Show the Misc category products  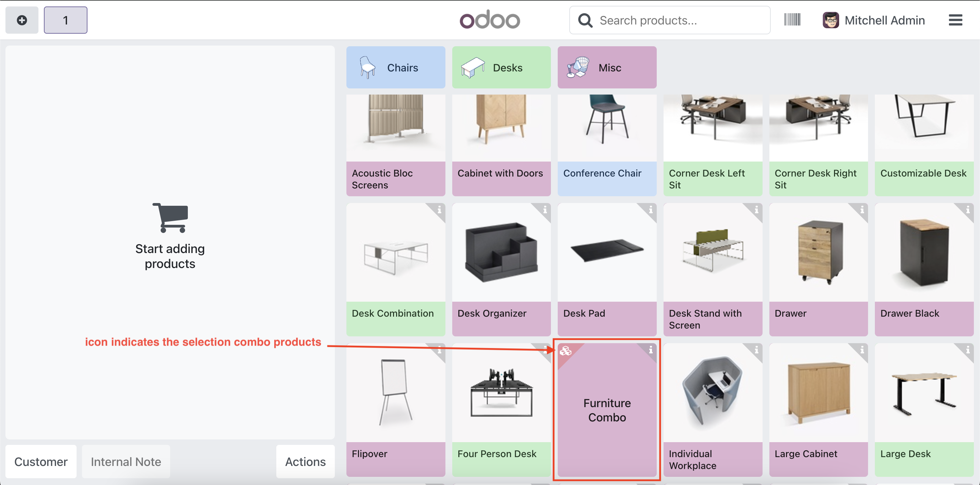607,68
